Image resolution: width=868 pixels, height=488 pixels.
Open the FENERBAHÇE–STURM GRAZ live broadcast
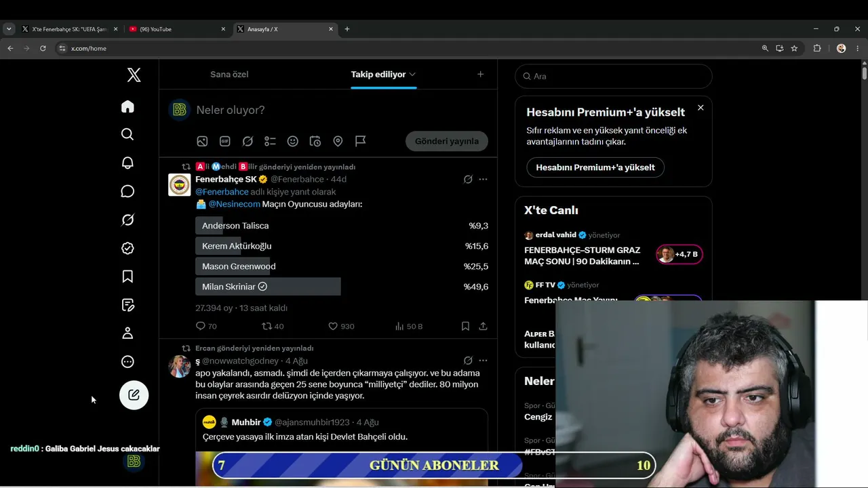tap(583, 256)
